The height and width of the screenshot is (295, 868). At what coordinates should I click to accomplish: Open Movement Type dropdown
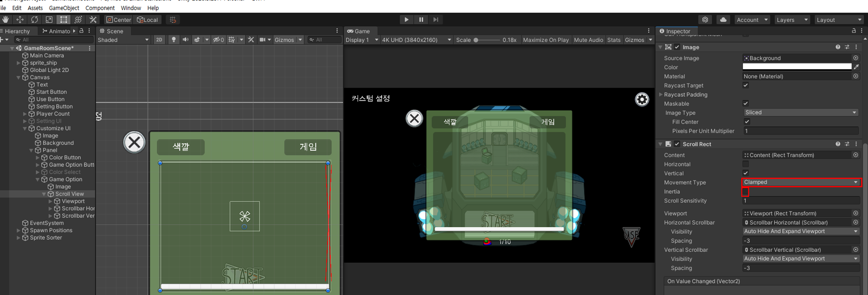click(801, 182)
